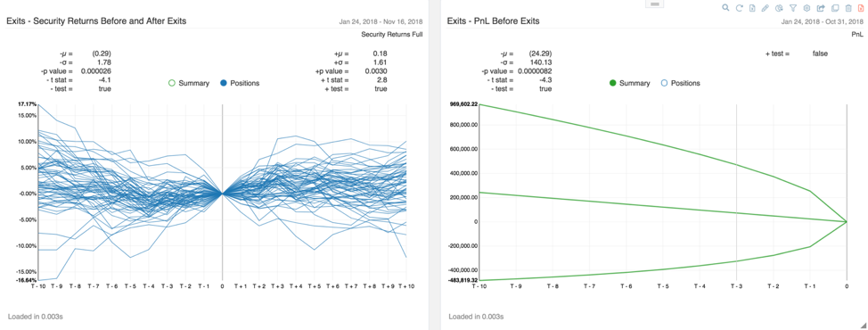Refresh the widget with reload icon
The width and height of the screenshot is (868, 330).
pyautogui.click(x=739, y=8)
